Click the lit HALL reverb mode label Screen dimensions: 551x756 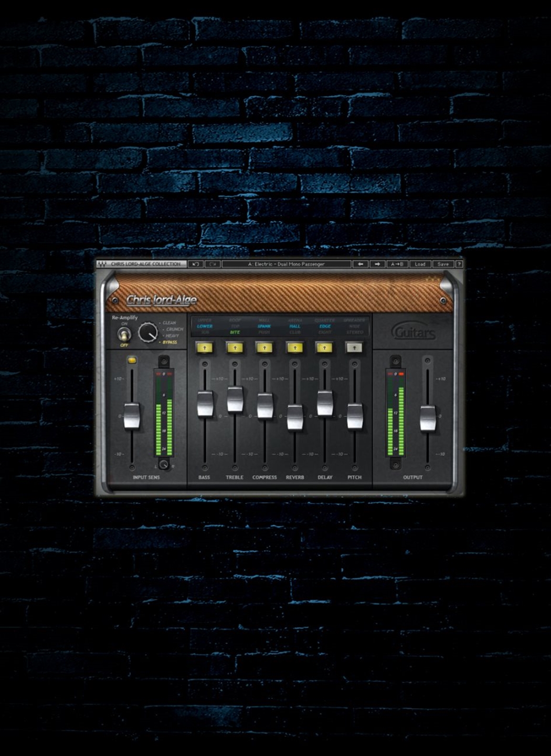click(295, 326)
